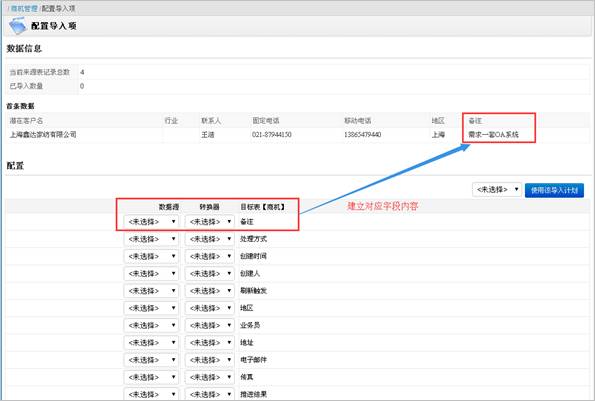Viewport: 595px width, 401px height.
Task: Click the 数据源 column header
Action: tap(169, 207)
